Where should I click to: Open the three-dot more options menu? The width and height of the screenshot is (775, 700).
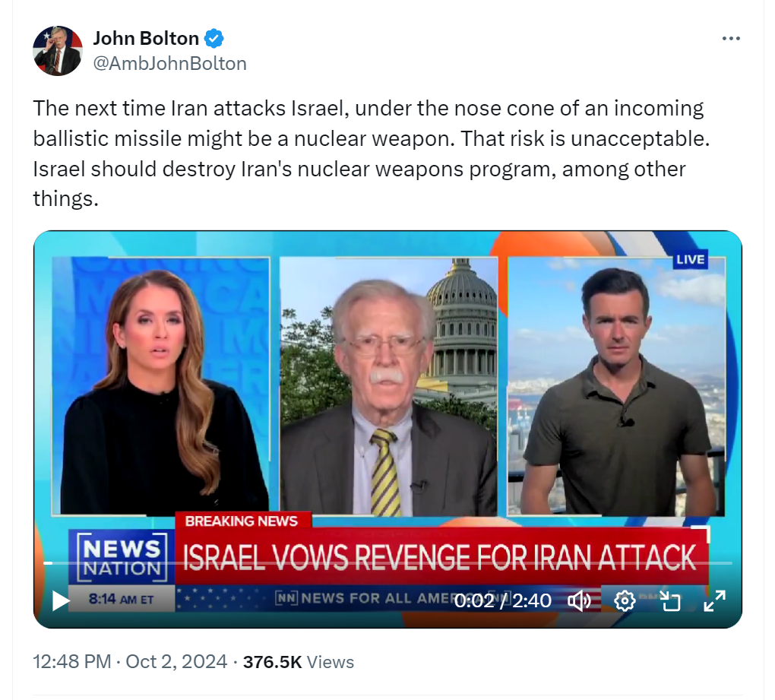(x=731, y=39)
